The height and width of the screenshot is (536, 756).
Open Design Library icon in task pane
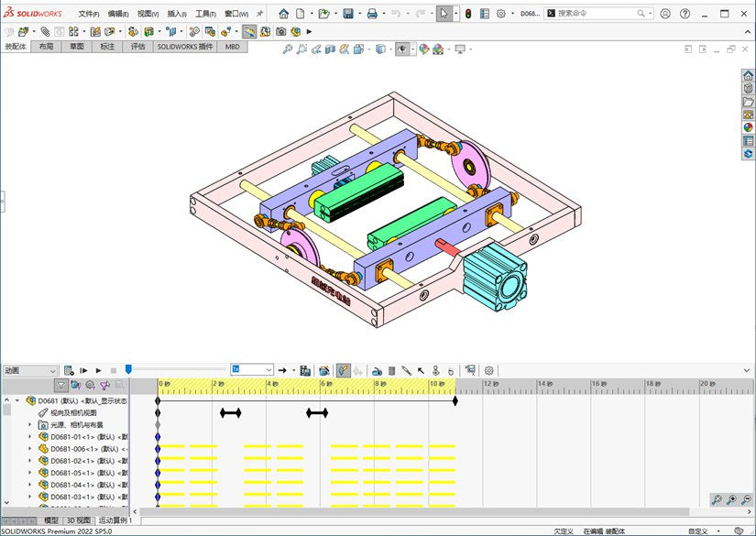(x=748, y=88)
